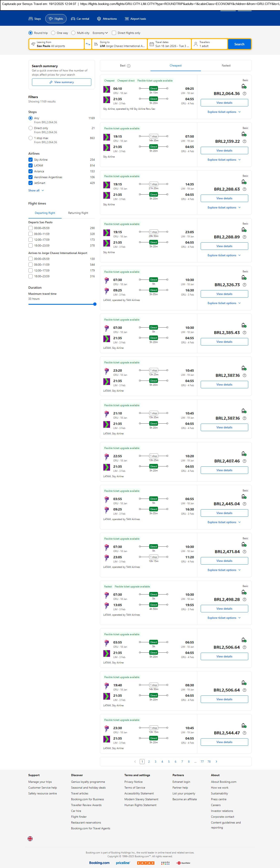The image size is (280, 868).
Task: Click the info icon next to Best tab
Action: coord(128,66)
